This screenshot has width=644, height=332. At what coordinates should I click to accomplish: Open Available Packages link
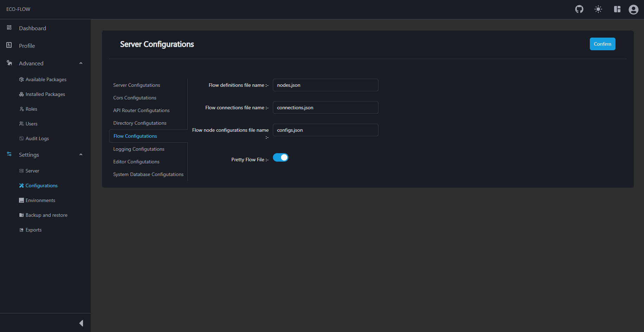[x=46, y=79]
